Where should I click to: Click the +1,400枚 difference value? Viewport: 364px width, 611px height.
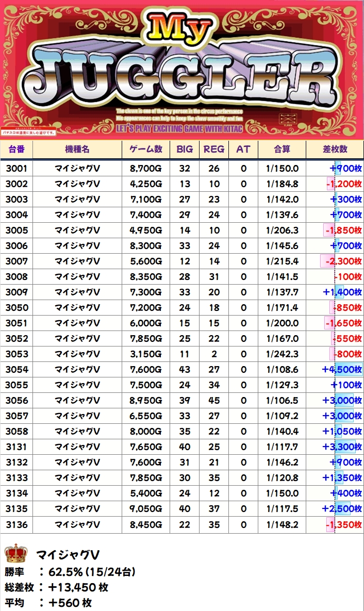342,292
